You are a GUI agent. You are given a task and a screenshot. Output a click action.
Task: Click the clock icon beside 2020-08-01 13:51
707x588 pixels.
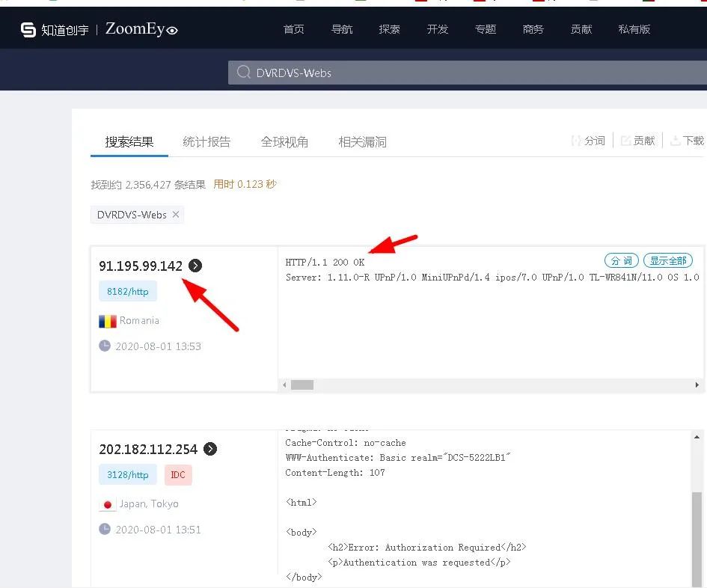[x=105, y=528]
